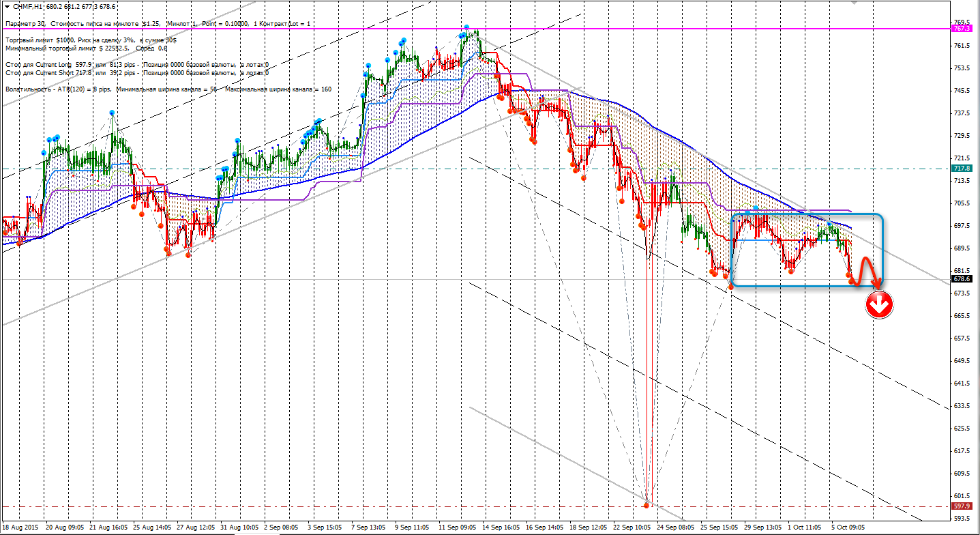Click the 633.5 price scale label

point(962,406)
